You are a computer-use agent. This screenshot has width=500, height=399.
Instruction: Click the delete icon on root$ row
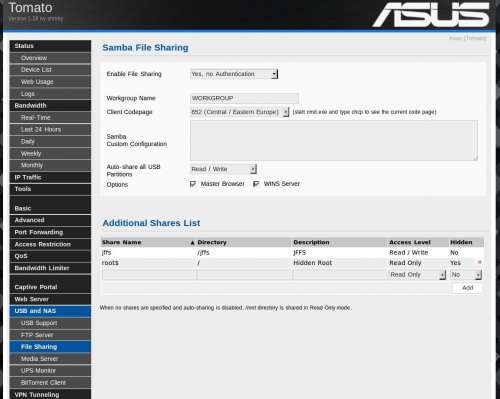[x=479, y=262]
